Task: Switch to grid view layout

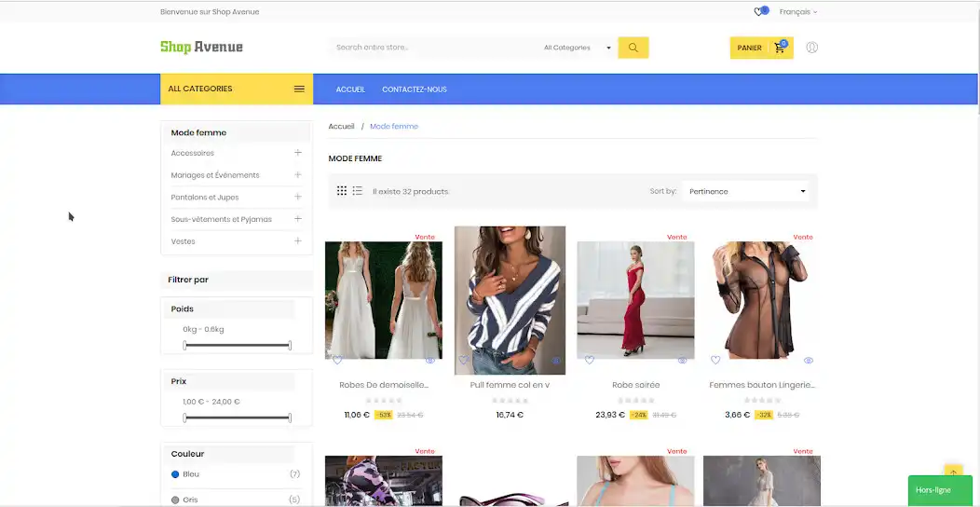Action: (342, 191)
